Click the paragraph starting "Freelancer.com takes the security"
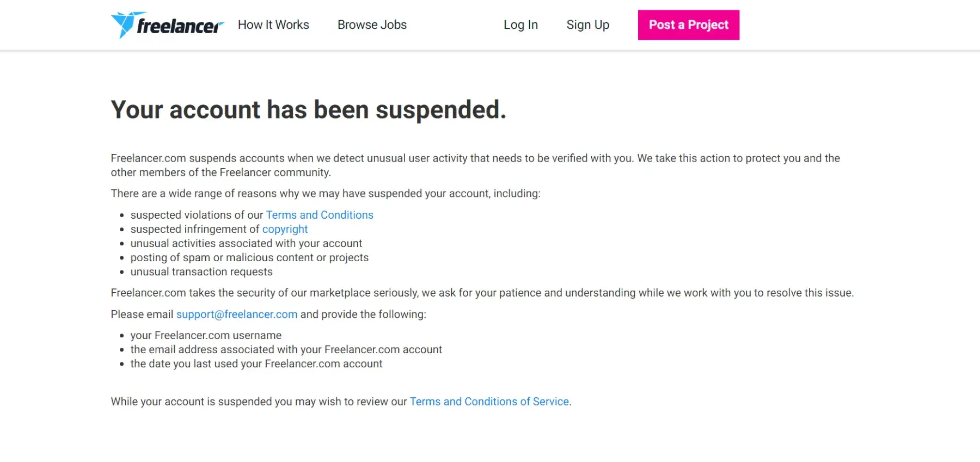Screen dimensions: 980x462 point(482,293)
